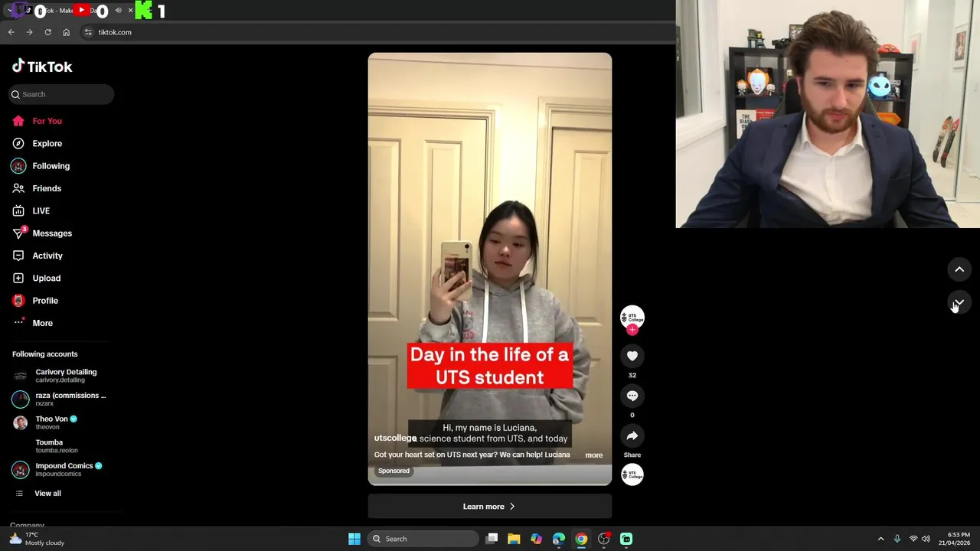Screen dimensions: 980x551
Task: Click the utscollege username on video
Action: (395, 439)
